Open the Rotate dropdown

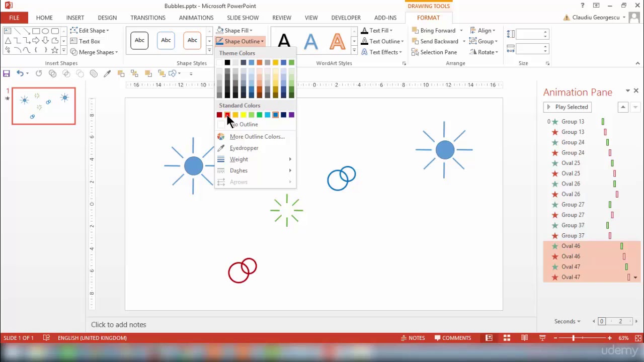tap(484, 52)
